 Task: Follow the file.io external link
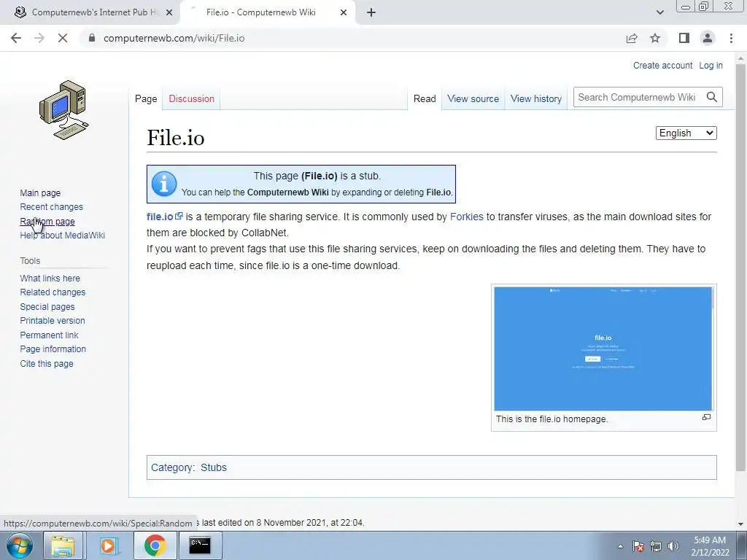[x=160, y=217]
